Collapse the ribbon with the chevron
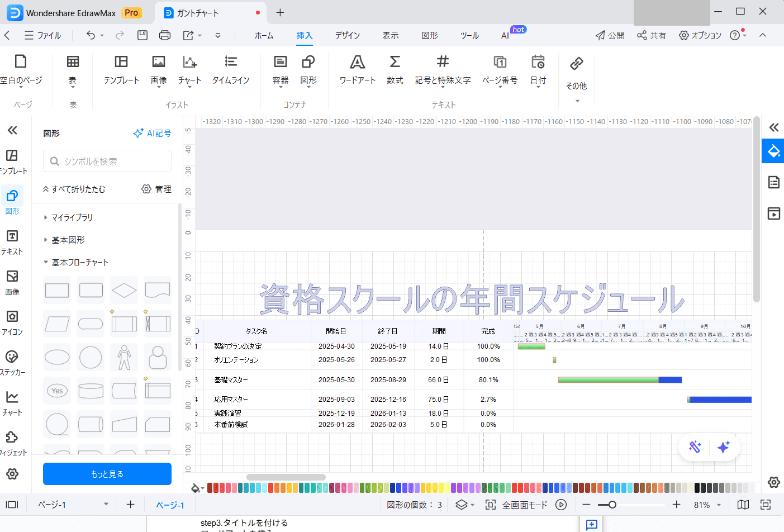 pos(763,35)
